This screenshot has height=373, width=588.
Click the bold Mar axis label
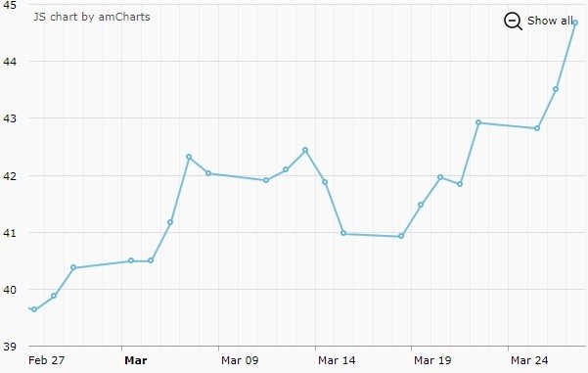136,360
